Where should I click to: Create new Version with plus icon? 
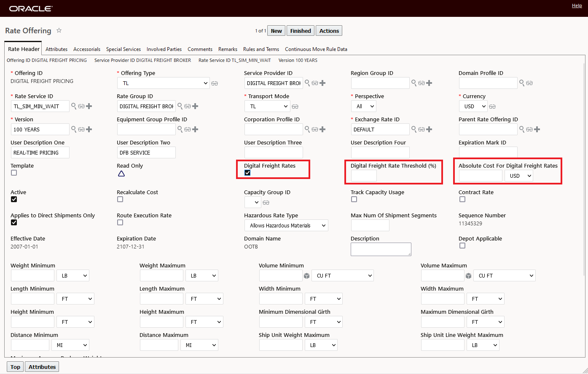click(89, 129)
